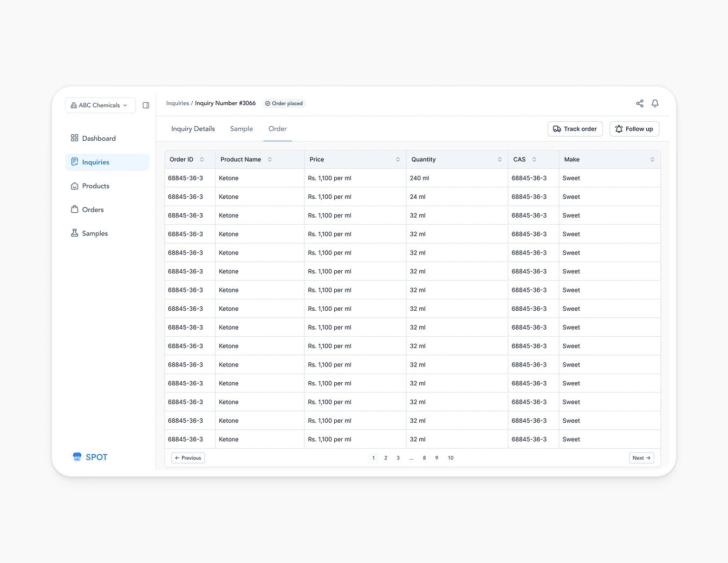Screen dimensions: 728x563
Task: Click the Inquiries breadcrumb link
Action: pos(178,103)
